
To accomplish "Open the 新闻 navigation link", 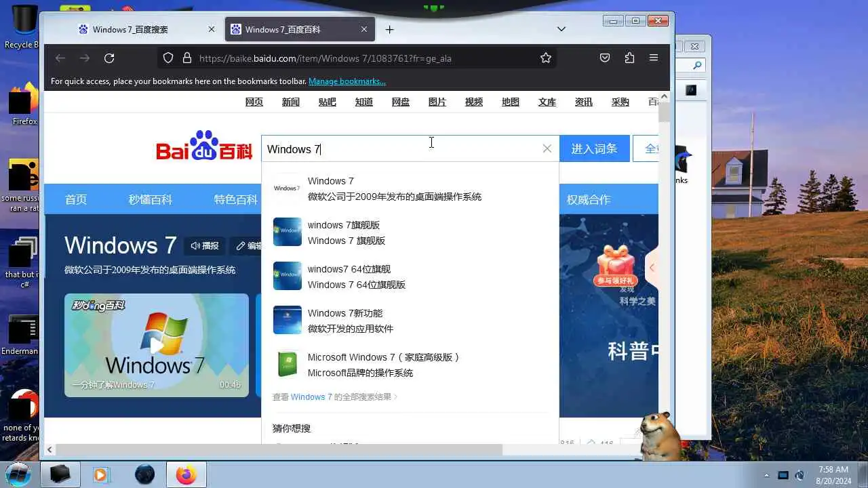I will (291, 102).
